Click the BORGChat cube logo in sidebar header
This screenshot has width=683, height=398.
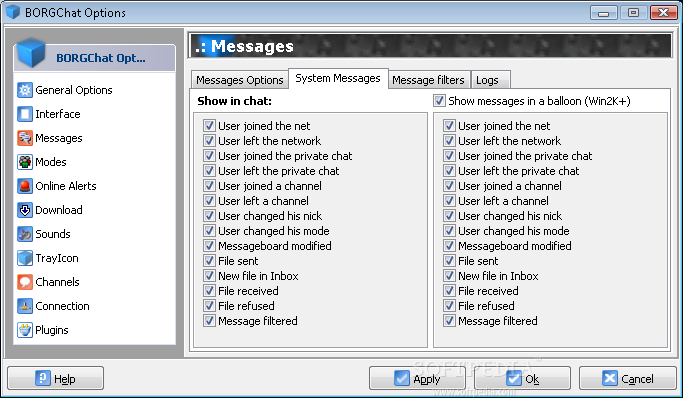pos(31,54)
